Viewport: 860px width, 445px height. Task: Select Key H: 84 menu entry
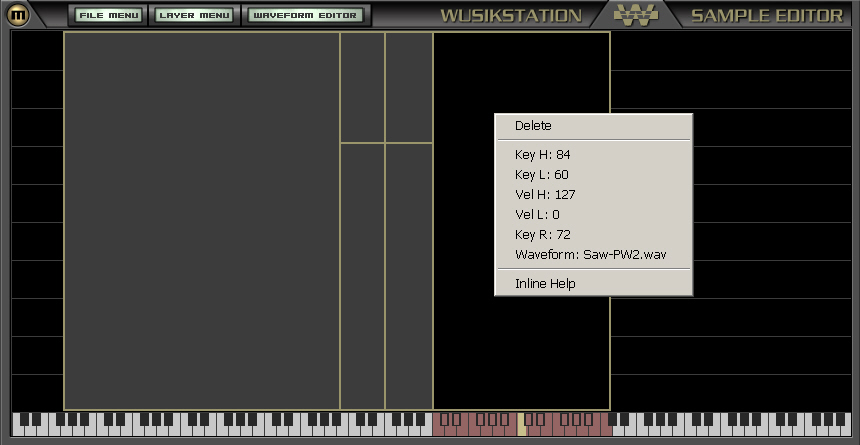pyautogui.click(x=593, y=155)
